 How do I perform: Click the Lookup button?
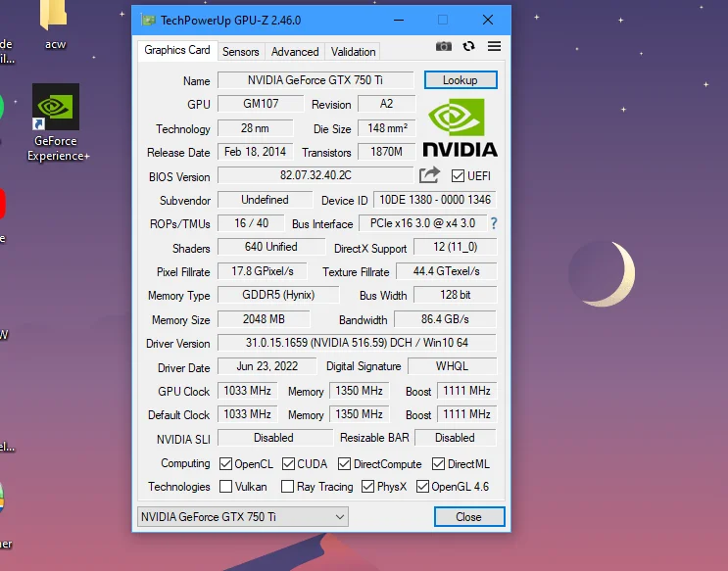(x=461, y=80)
